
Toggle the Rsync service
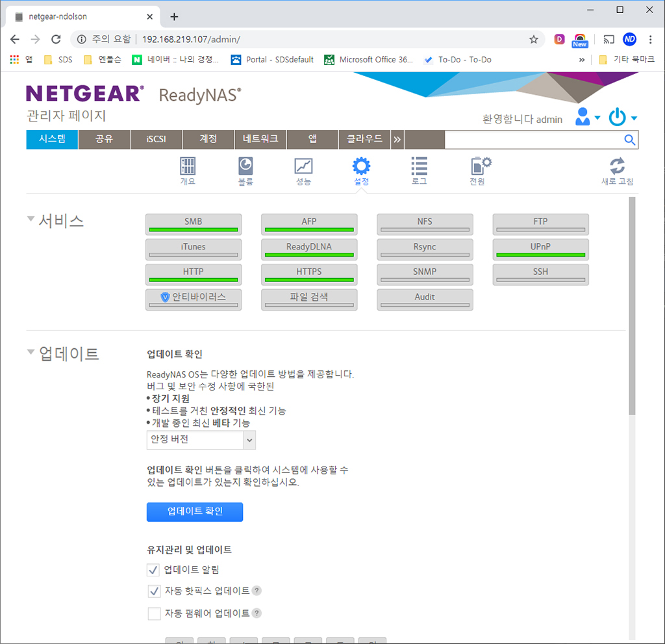tap(425, 249)
